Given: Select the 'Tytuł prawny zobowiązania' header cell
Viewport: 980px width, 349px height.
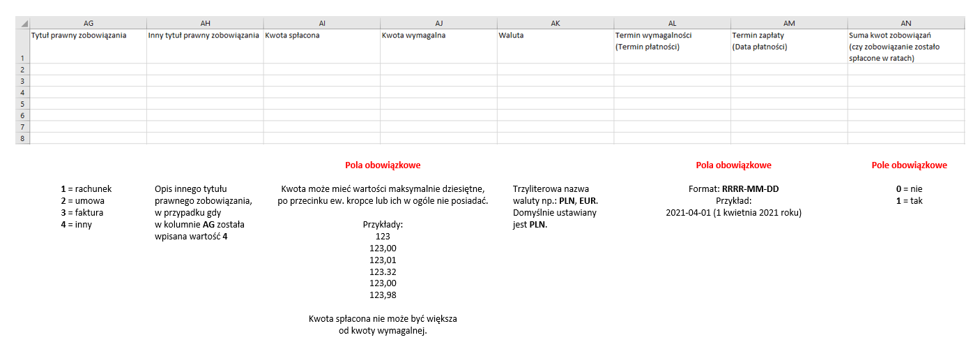Looking at the screenshot, I should pos(88,46).
